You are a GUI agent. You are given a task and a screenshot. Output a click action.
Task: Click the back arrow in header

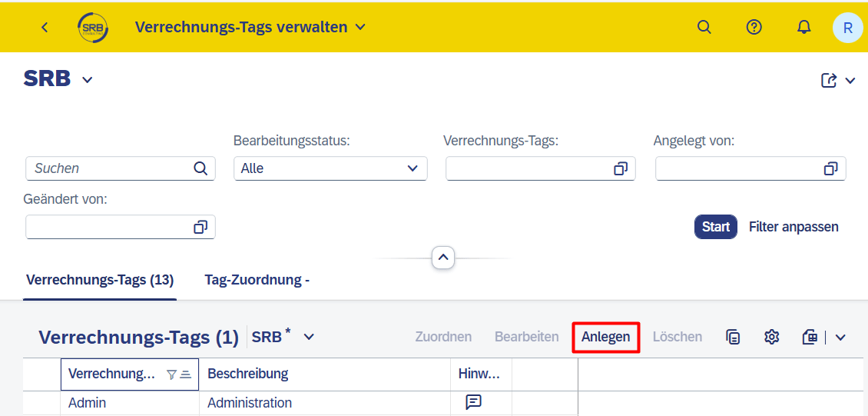click(x=45, y=27)
